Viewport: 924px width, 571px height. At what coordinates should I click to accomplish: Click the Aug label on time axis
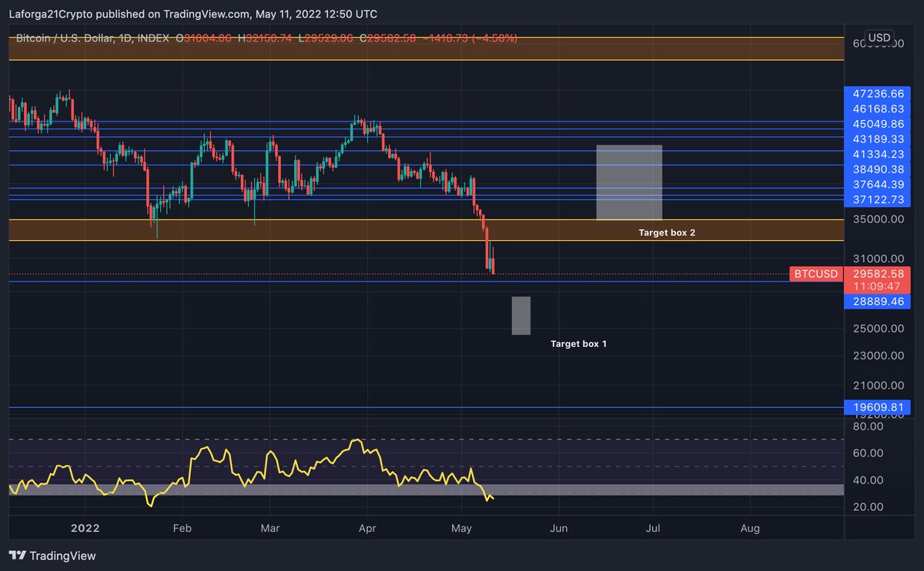tap(750, 529)
